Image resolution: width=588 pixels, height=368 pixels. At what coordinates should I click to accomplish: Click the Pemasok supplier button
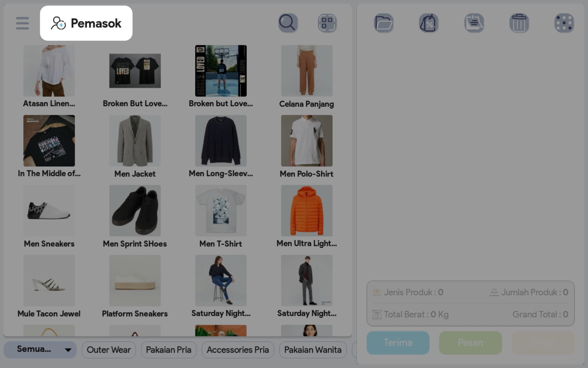(86, 23)
